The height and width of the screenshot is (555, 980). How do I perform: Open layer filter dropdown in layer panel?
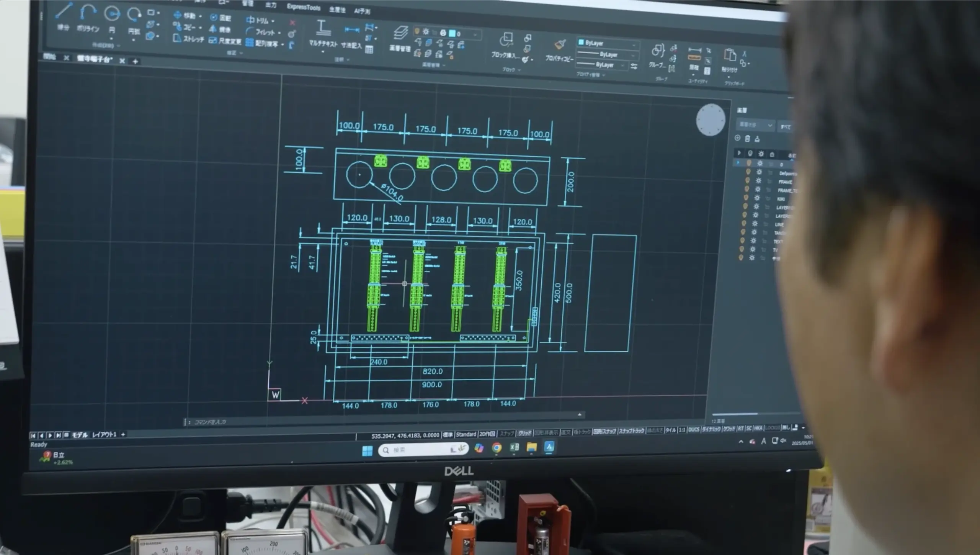pyautogui.click(x=755, y=125)
